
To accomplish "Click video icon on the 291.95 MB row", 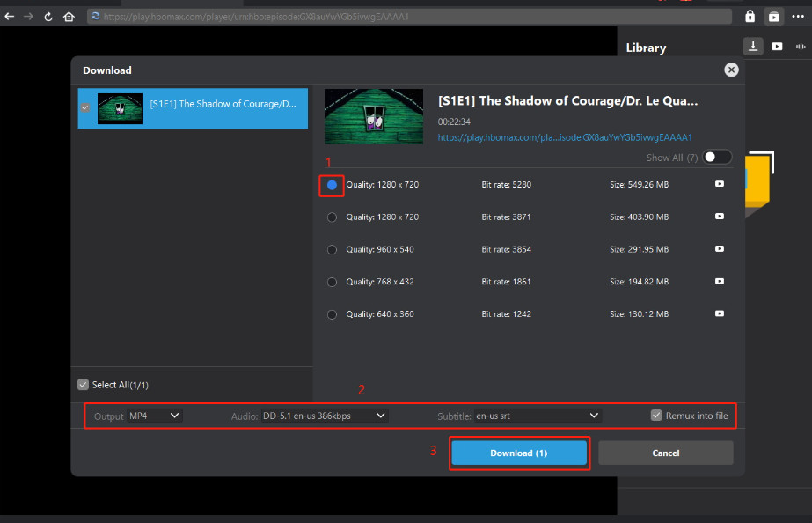I will tap(720, 249).
